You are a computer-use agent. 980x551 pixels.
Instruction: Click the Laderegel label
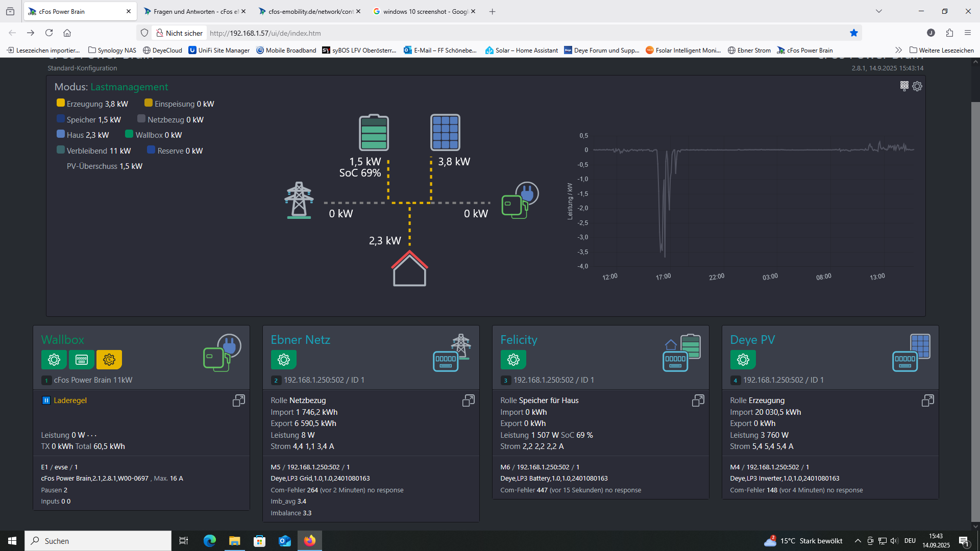[70, 400]
